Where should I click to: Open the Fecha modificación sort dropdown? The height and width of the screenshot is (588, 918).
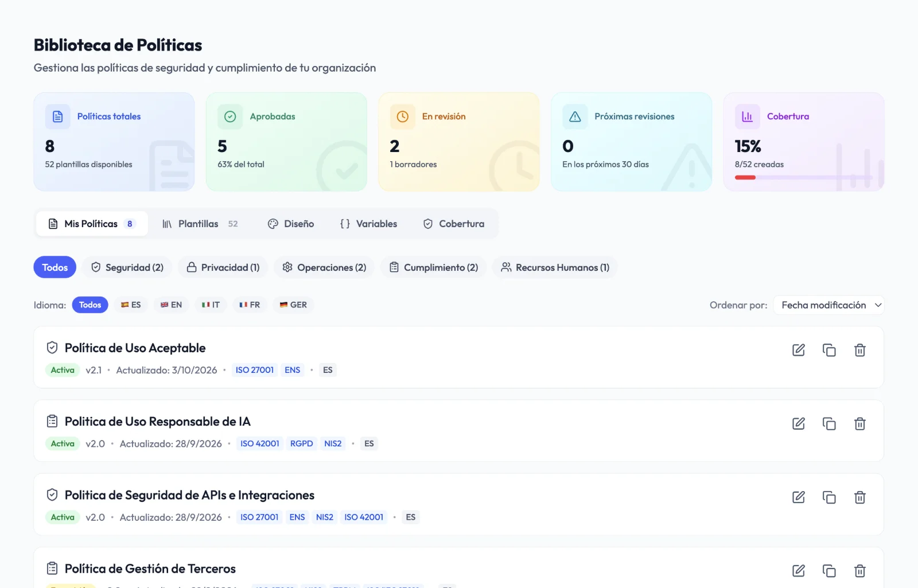point(829,305)
